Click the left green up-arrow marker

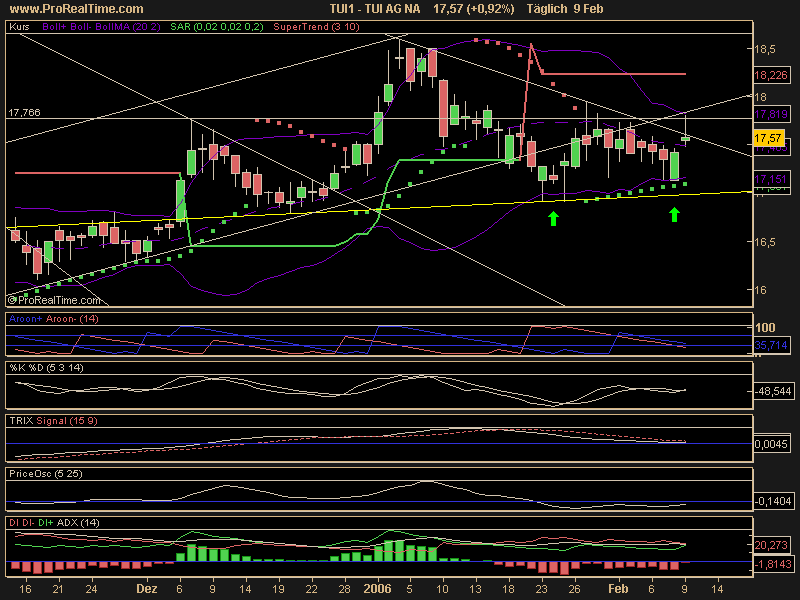pos(553,218)
